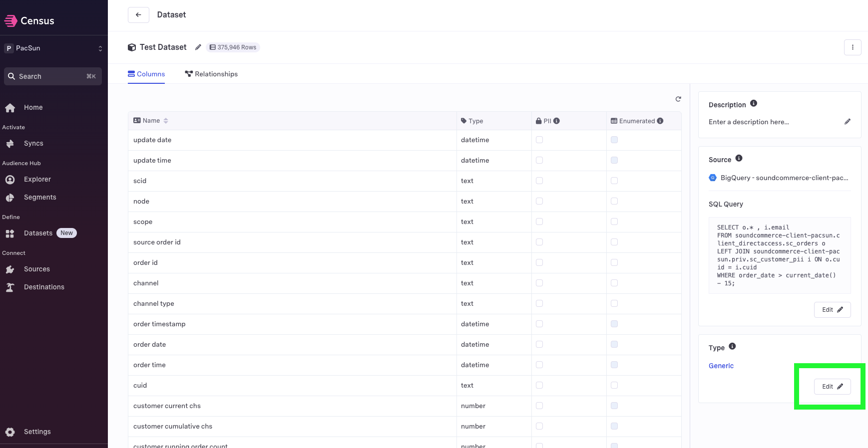Toggle PII checkbox for scid
Screen dimensions: 868x448
[539, 181]
